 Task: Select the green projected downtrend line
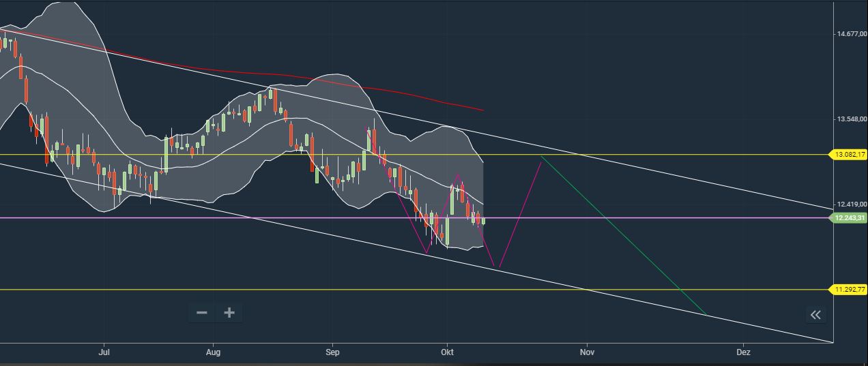tap(624, 236)
